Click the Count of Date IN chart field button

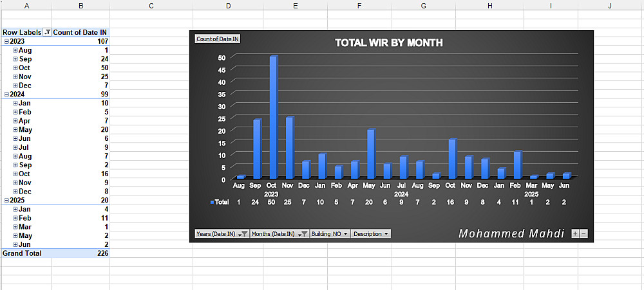(x=218, y=39)
